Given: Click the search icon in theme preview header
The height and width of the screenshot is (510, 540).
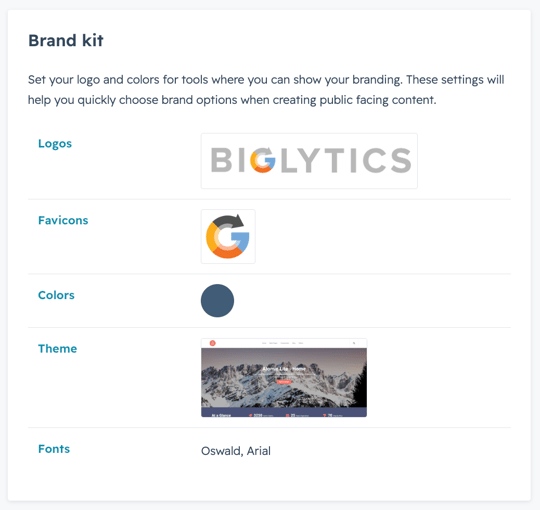Looking at the screenshot, I should tap(354, 343).
